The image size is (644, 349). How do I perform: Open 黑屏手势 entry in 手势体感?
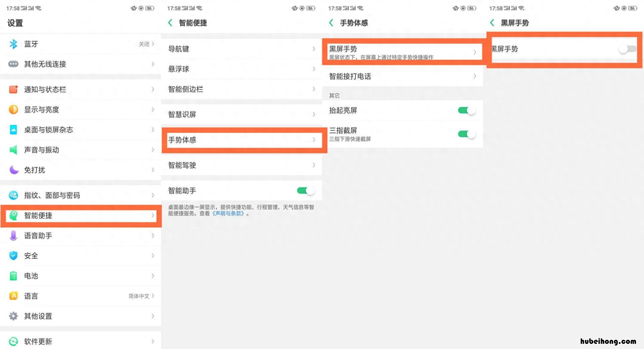click(x=402, y=52)
